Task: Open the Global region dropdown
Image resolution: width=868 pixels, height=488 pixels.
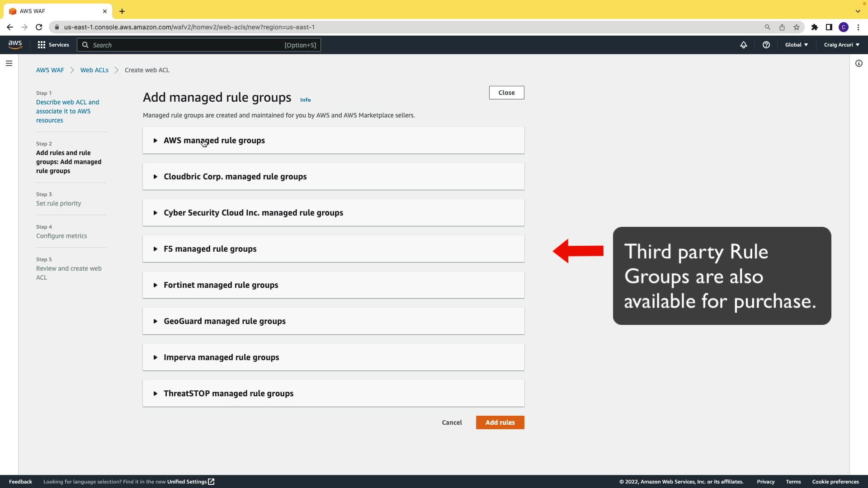Action: [796, 45]
